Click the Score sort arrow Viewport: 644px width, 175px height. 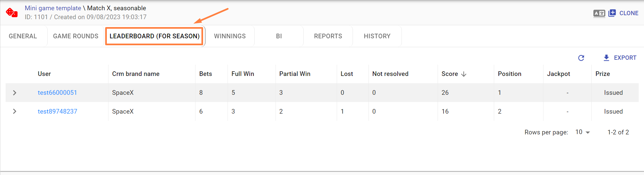[464, 74]
